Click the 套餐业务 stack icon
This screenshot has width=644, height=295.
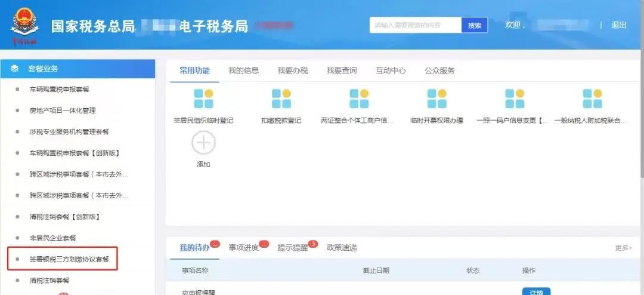point(15,69)
